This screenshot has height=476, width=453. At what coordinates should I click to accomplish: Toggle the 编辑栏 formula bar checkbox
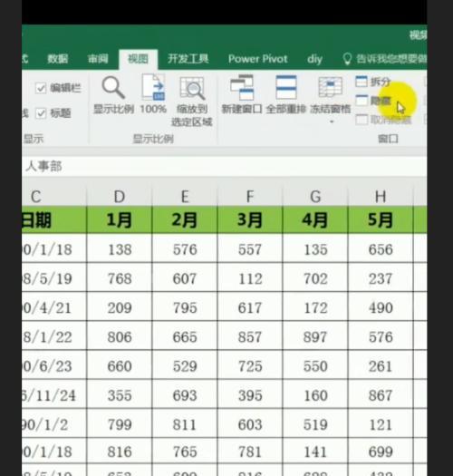[x=41, y=88]
